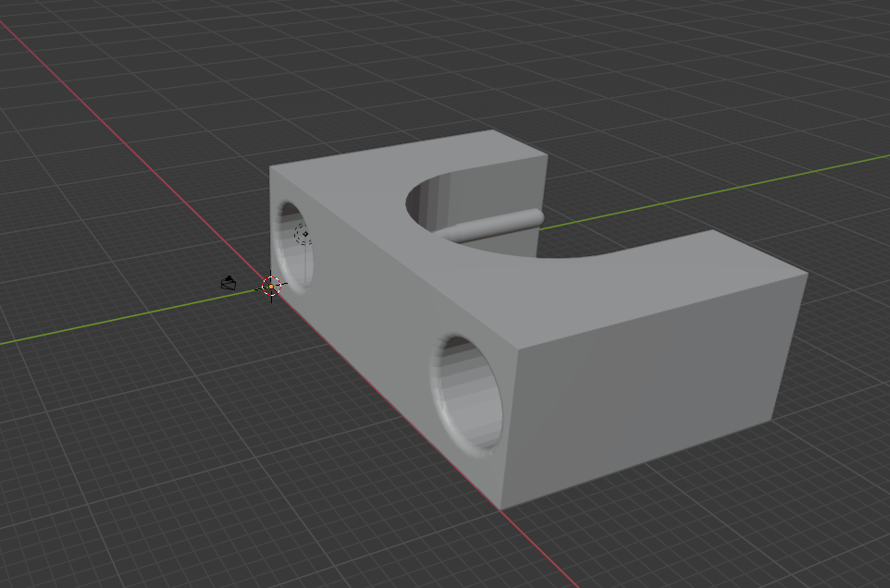Click the 3D cursor at the world origin
The width and height of the screenshot is (890, 588).
(269, 287)
